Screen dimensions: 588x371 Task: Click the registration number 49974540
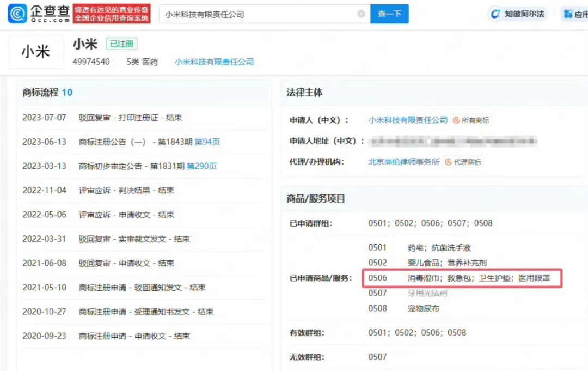[91, 62]
